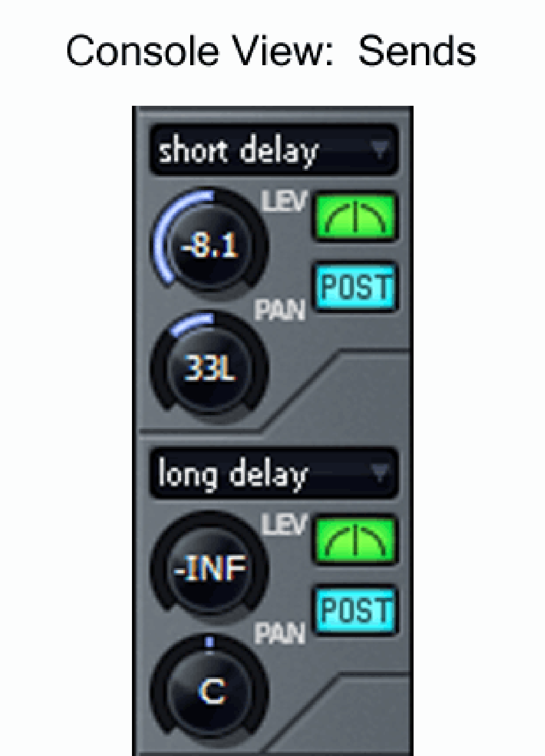Click the blue pan arc above the 33L knob
The image size is (545, 756).
point(192,324)
